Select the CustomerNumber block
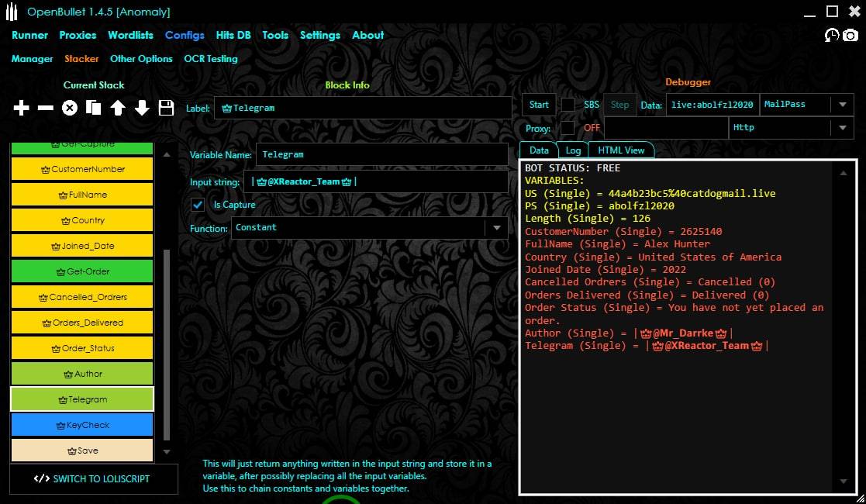Viewport: 866px width, 504px height. tap(81, 169)
